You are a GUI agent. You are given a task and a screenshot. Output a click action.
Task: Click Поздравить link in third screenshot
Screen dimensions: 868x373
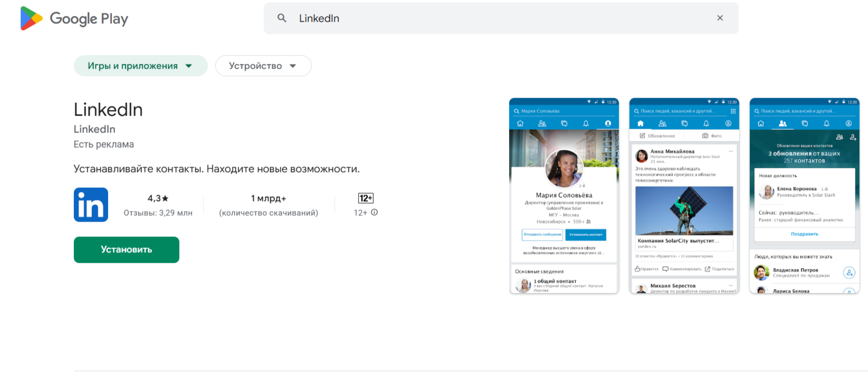click(x=804, y=234)
